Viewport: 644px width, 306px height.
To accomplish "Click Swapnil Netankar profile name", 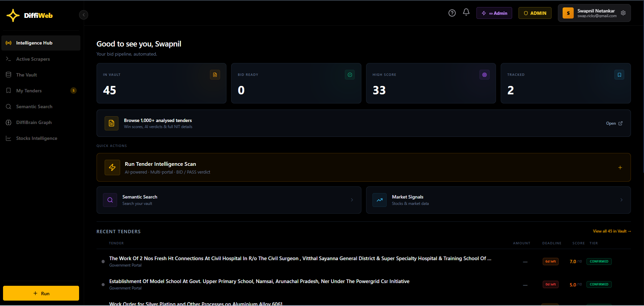I will [x=596, y=11].
